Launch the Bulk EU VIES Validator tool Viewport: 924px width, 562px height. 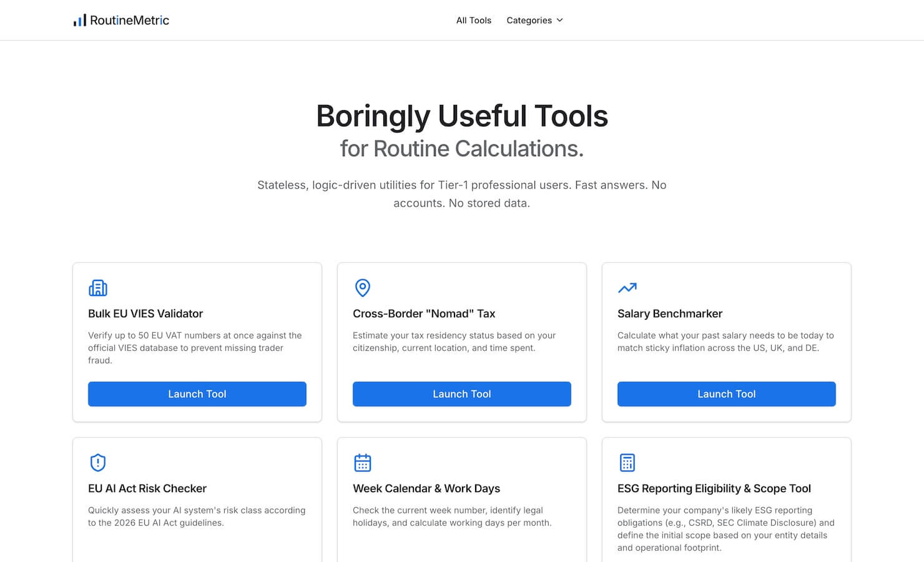(197, 394)
